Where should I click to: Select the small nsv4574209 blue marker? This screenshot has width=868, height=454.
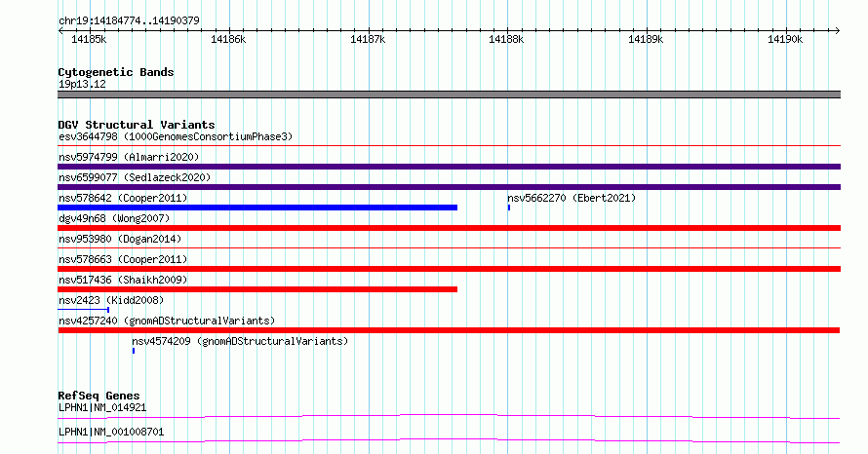134,351
